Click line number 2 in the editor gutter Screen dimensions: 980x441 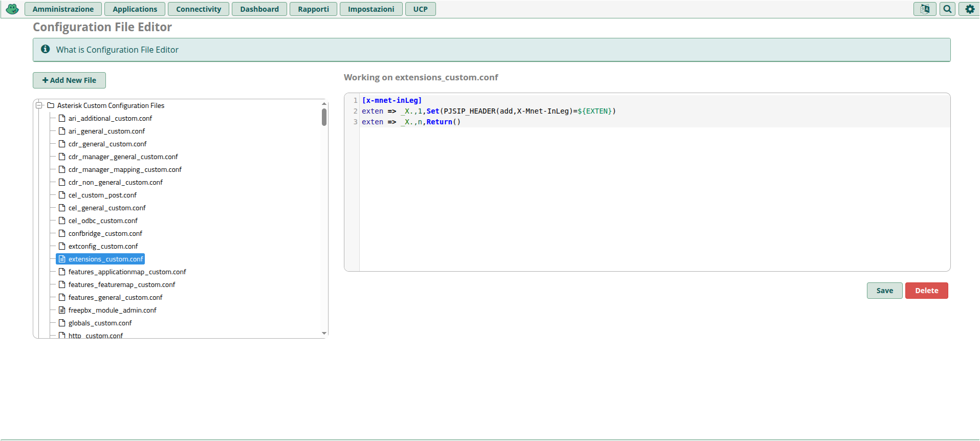tap(355, 111)
